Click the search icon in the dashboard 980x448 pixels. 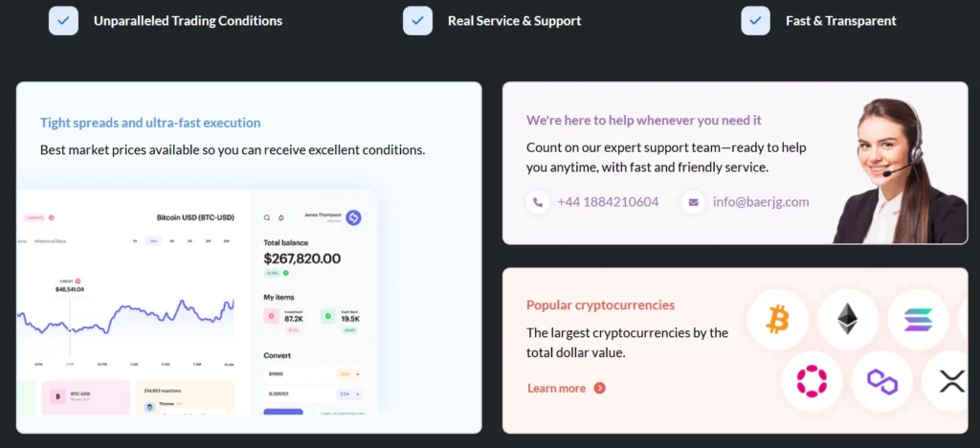[267, 217]
